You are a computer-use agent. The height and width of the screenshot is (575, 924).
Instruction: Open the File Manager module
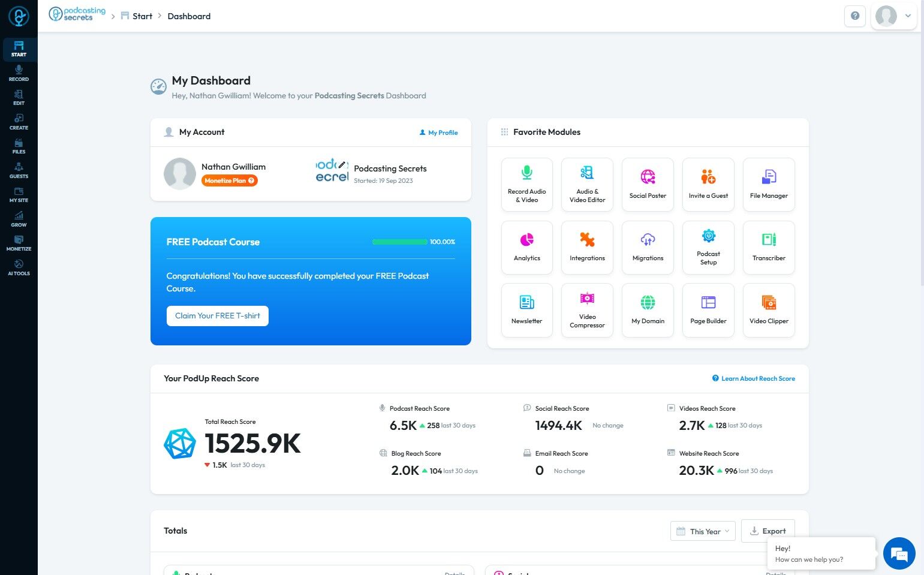click(x=769, y=185)
